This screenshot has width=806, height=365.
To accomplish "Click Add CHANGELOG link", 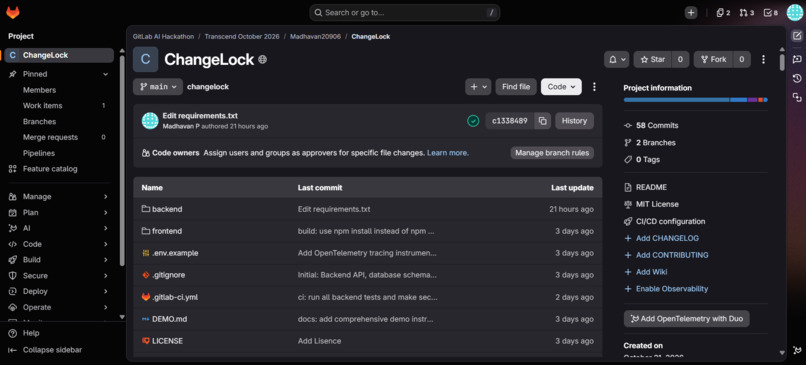I will (667, 238).
